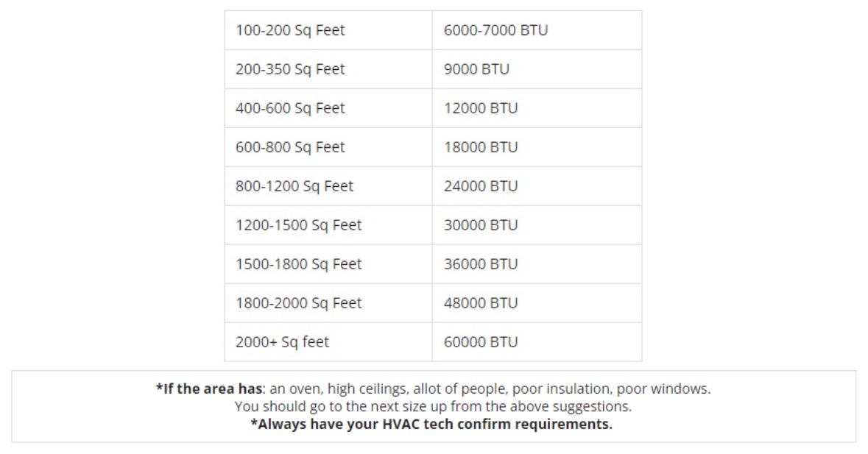Viewport: 868px width, 454px height.
Task: Click the 800-1200 Sq Feet cell
Action: (x=294, y=186)
